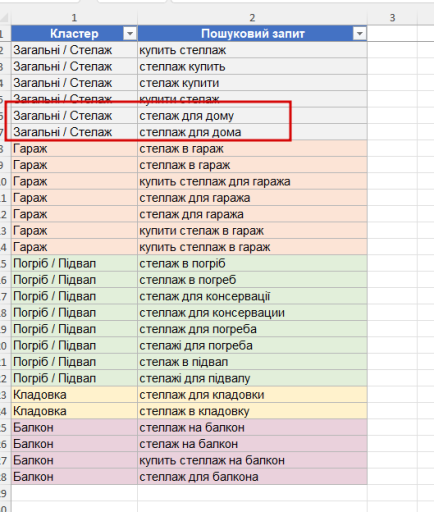Select the cell 'стелаж в погріб'
The width and height of the screenshot is (434, 512).
pos(252,263)
